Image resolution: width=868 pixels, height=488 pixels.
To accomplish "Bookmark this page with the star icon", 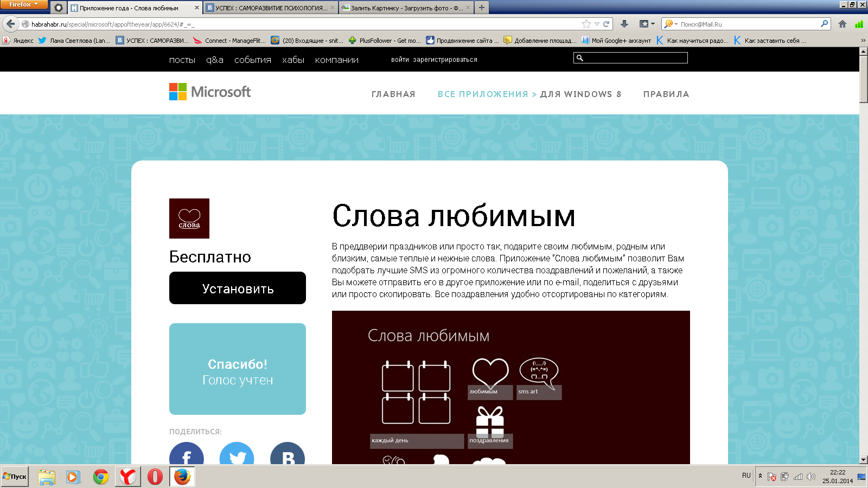I will (x=586, y=24).
